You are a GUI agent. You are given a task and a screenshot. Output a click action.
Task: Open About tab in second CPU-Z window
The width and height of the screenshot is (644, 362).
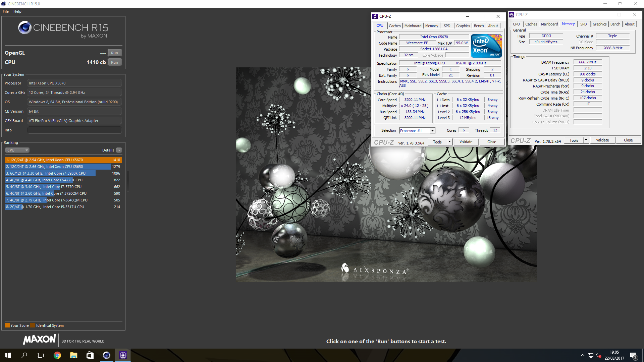click(x=629, y=24)
